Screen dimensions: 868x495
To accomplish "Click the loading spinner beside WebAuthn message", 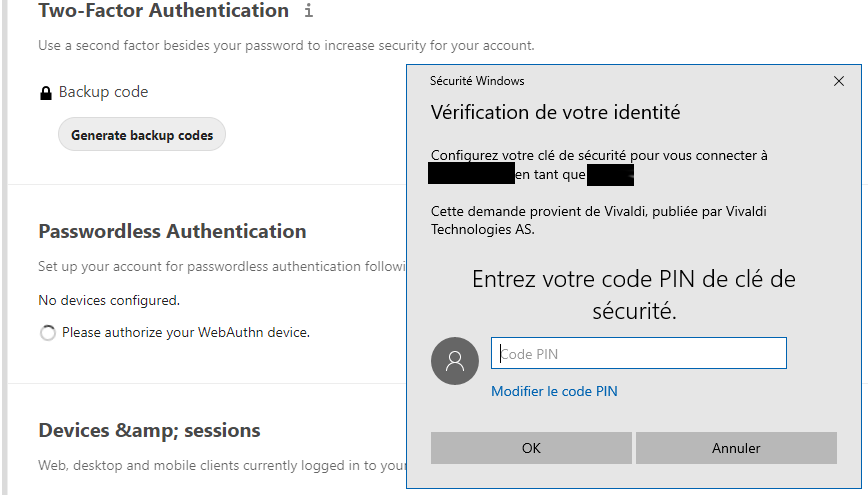I will tap(48, 333).
